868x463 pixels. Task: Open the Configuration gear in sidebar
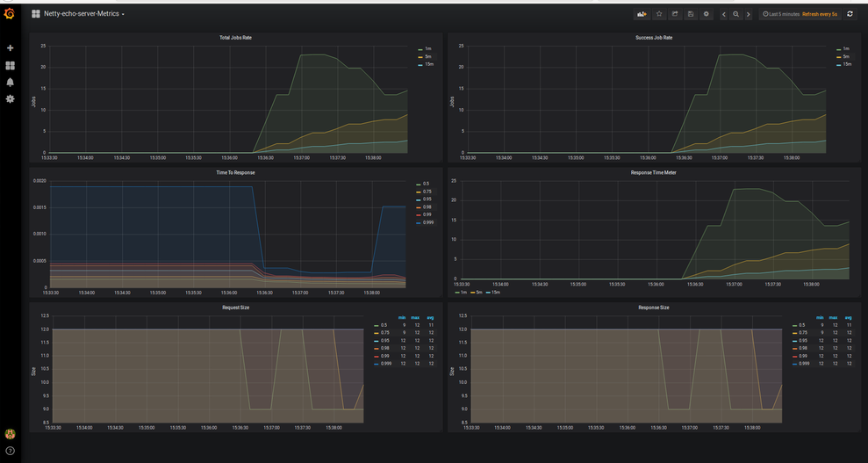point(10,98)
